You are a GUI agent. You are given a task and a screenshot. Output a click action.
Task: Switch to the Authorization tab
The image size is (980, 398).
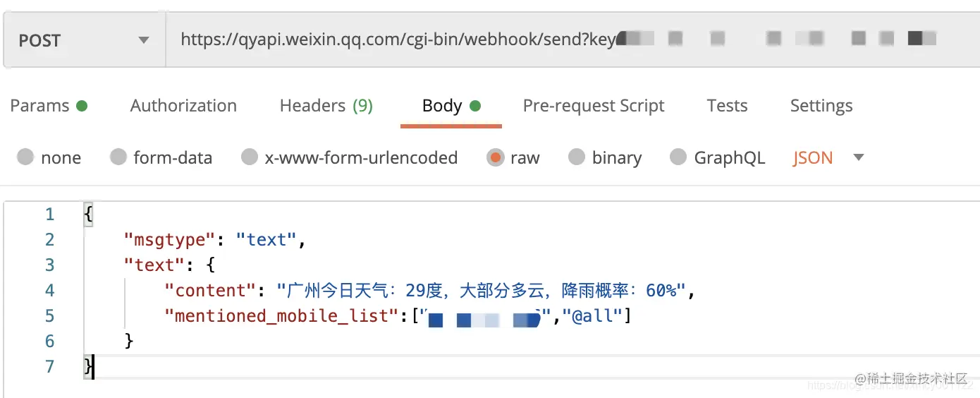(x=183, y=106)
